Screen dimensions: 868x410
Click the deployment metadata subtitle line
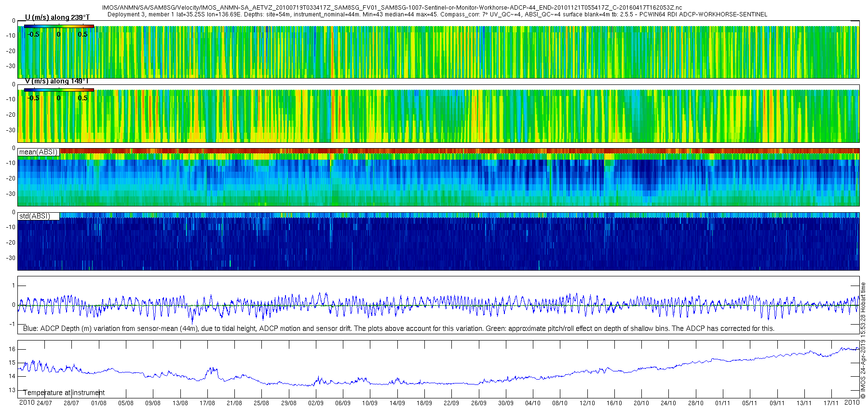pos(437,14)
